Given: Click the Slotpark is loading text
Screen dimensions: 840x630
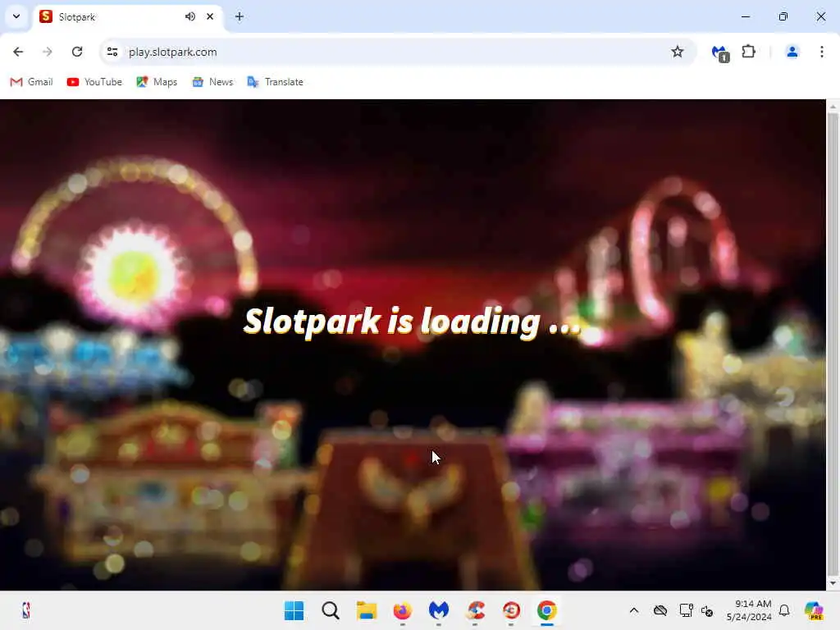Looking at the screenshot, I should (412, 322).
